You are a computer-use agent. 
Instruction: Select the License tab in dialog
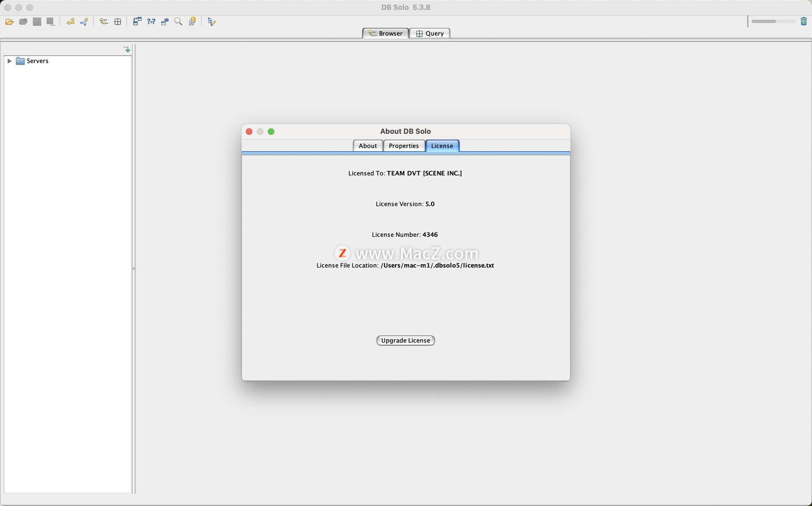pyautogui.click(x=442, y=146)
